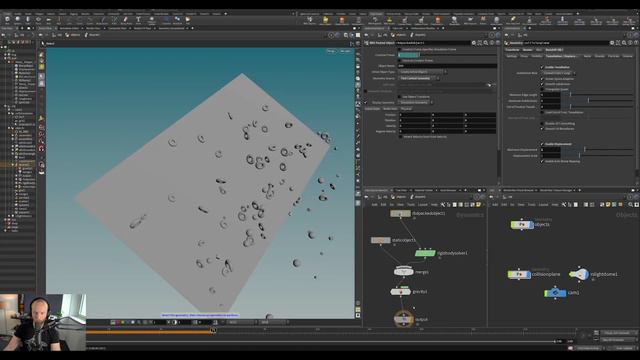Select the Grid shelf tool
Viewport: 640px width, 360px height.
[x=49, y=20]
